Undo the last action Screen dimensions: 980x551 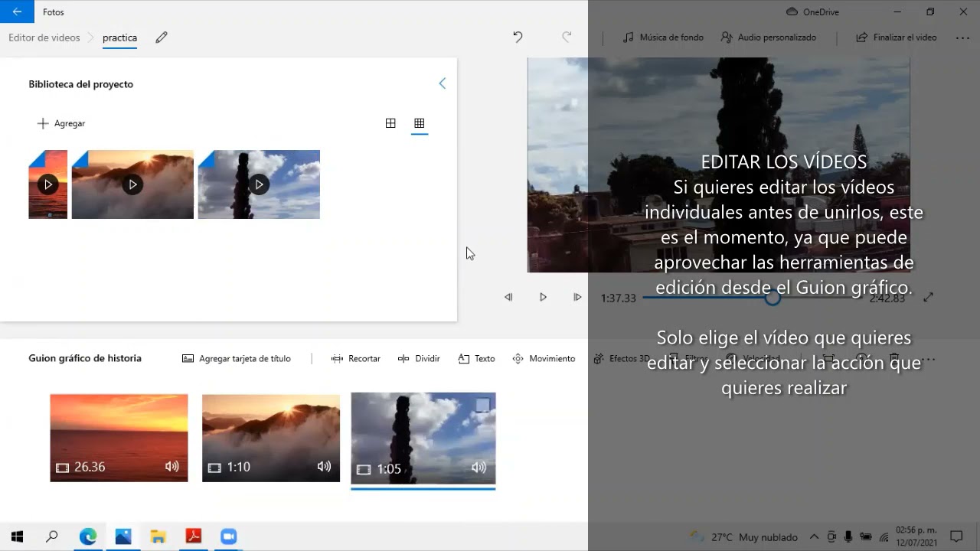[518, 37]
